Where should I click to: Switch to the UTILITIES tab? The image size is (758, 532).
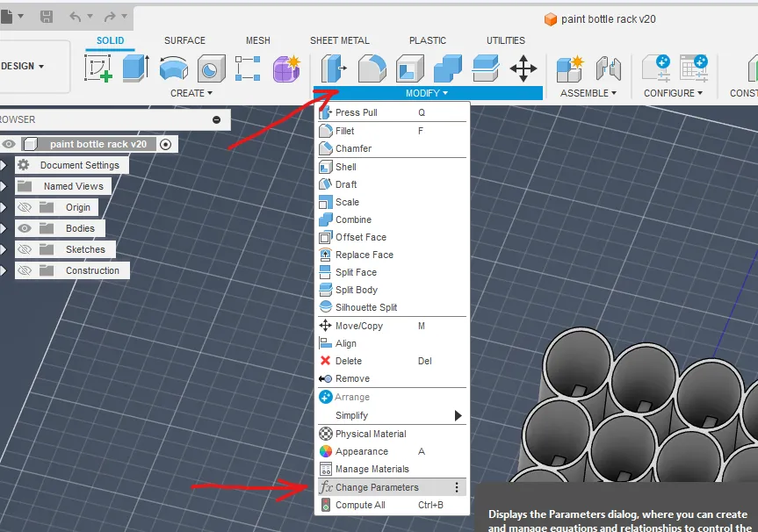tap(506, 40)
